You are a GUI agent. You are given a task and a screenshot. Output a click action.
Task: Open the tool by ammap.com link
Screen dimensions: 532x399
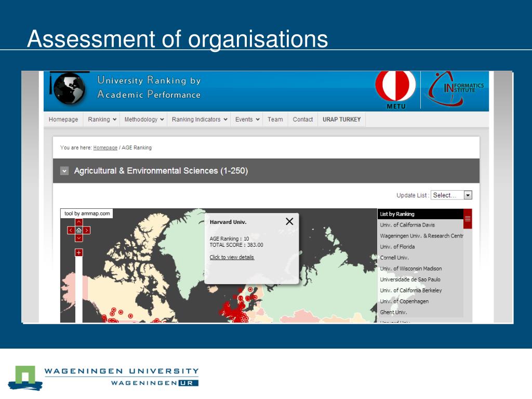[87, 214]
